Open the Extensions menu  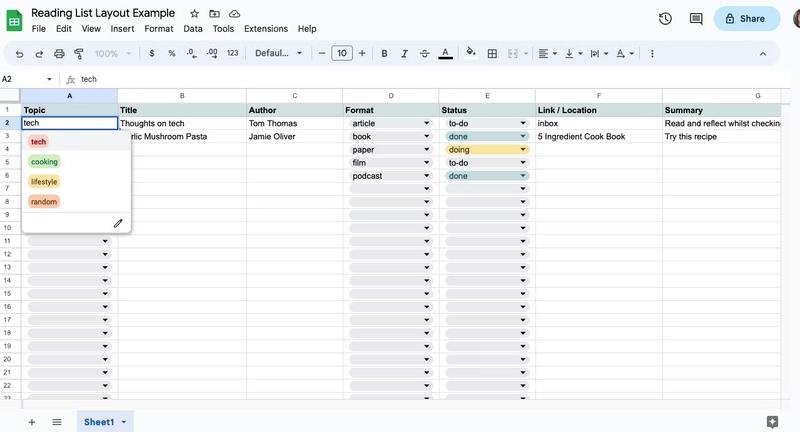tap(266, 29)
